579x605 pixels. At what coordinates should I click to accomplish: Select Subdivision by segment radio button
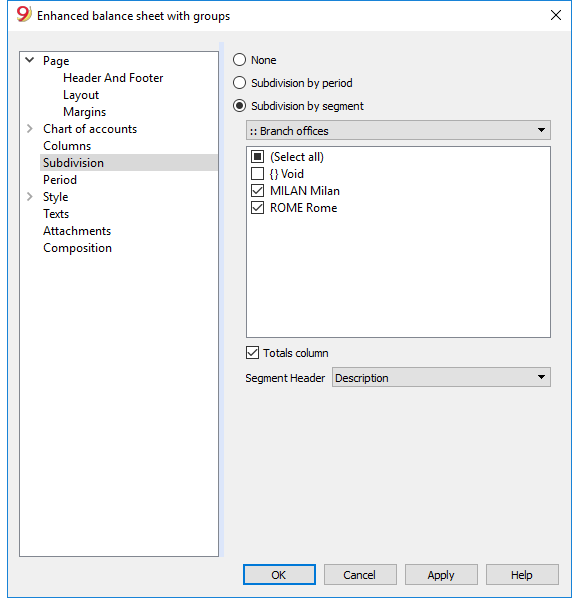pyautogui.click(x=240, y=106)
